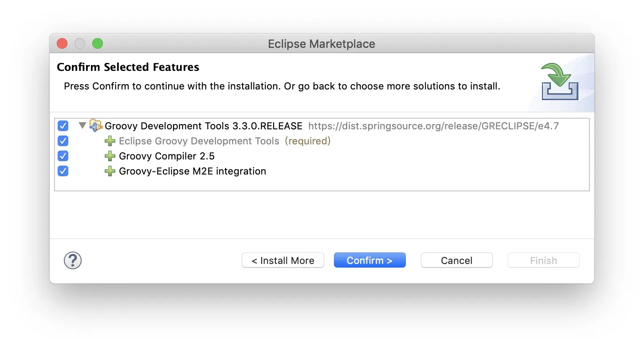Click the green install arrow banner icon
644x349 pixels.
coord(560,82)
